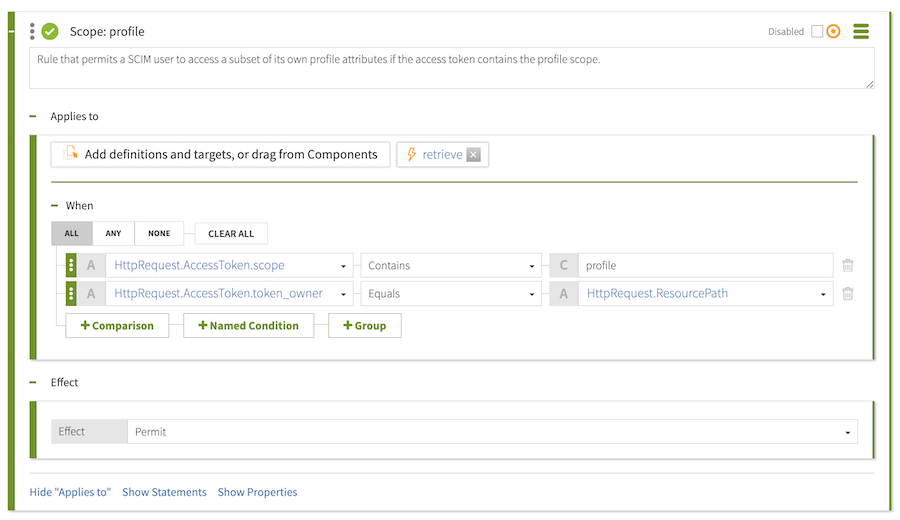
Task: Click the drag handle of the token_owner row
Action: click(71, 294)
